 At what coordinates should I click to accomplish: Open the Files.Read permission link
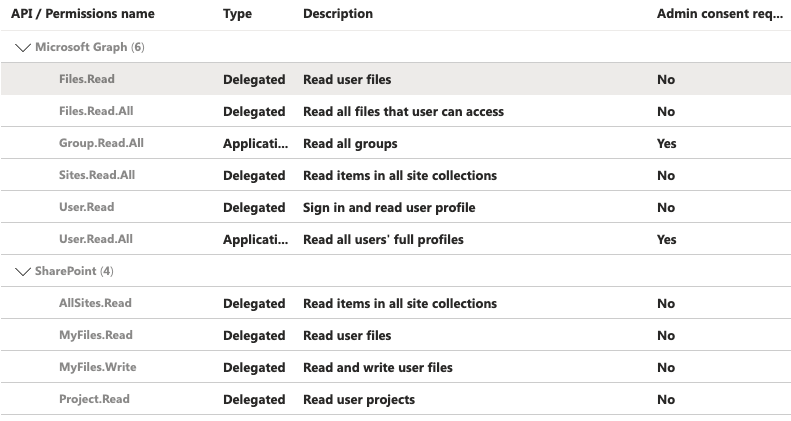click(x=86, y=79)
